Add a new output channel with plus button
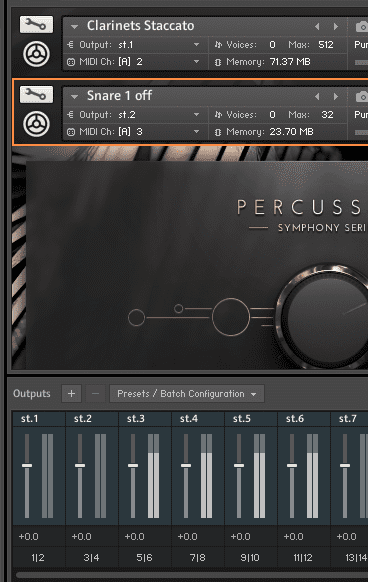The width and height of the screenshot is (368, 582). (x=71, y=393)
